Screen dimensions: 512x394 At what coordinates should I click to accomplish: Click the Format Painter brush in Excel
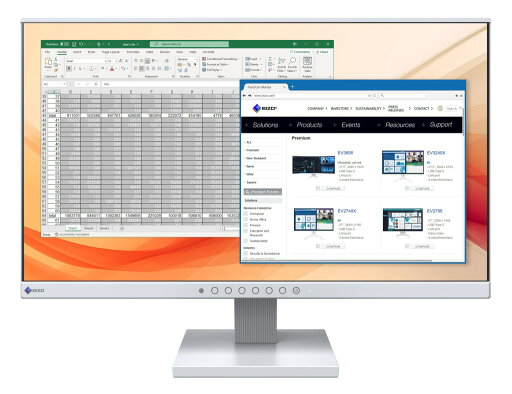(x=56, y=70)
